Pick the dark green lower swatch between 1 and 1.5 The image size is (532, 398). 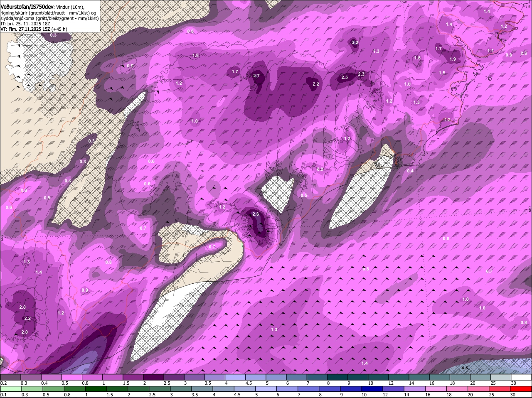pyautogui.click(x=96, y=389)
